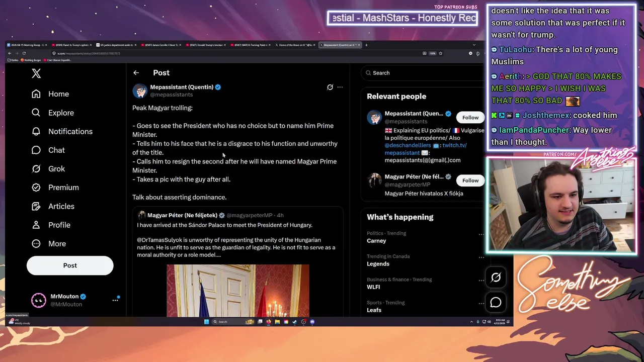This screenshot has width=644, height=362.
Task: Open the More menu in sidebar
Action: [x=49, y=243]
